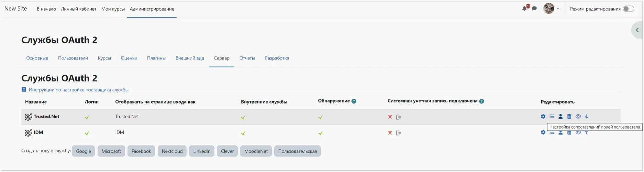Open endpoints list icon for Trusted.Net
Screen dimensions: 644x172
pos(552,117)
